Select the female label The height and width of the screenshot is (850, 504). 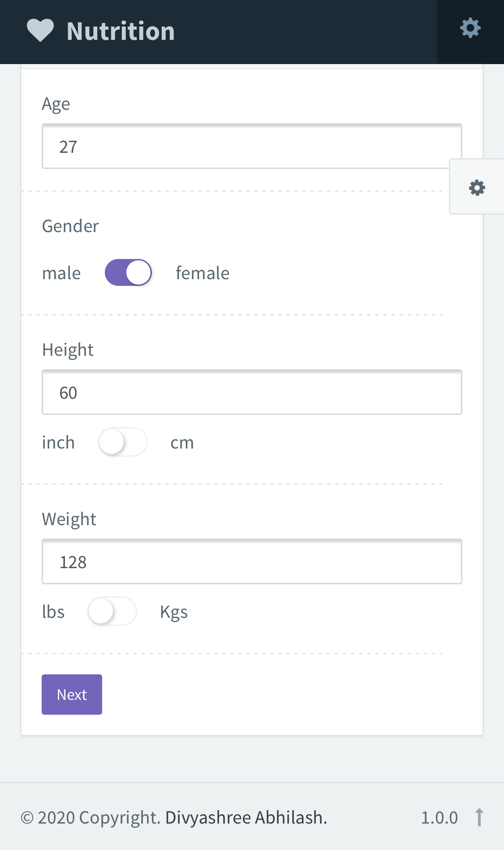[x=202, y=273]
